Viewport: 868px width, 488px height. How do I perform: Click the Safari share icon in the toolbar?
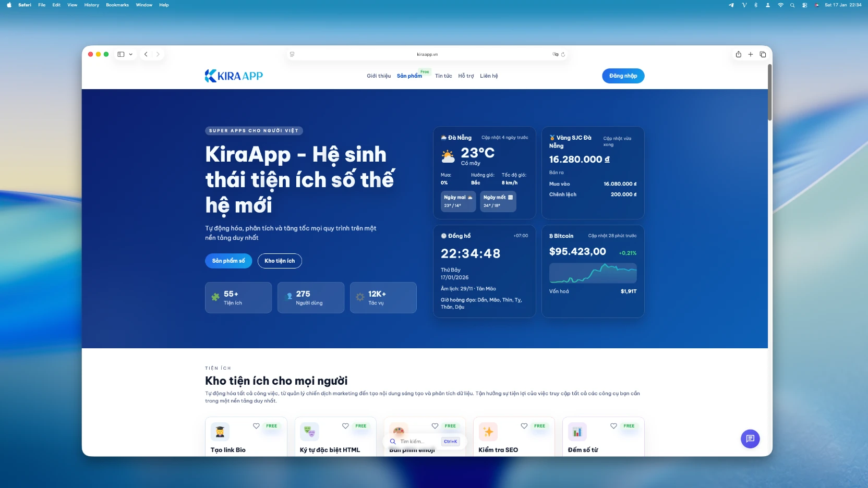tap(738, 54)
